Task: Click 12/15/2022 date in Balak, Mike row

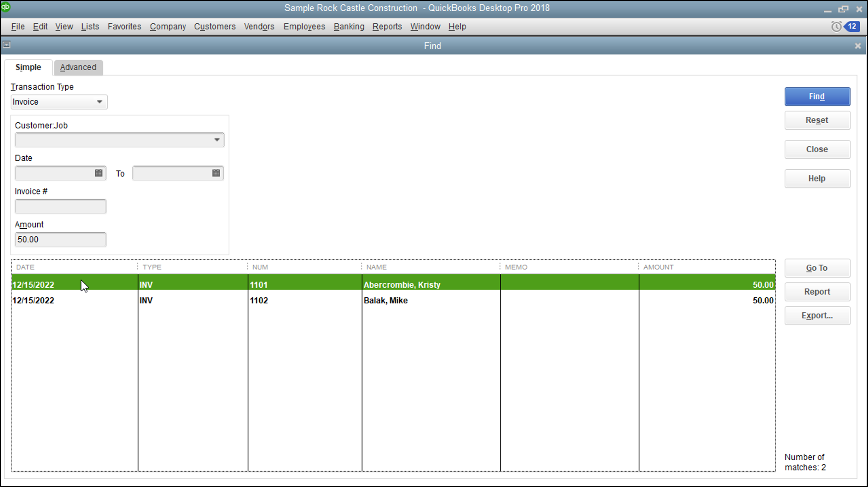Action: click(75, 300)
